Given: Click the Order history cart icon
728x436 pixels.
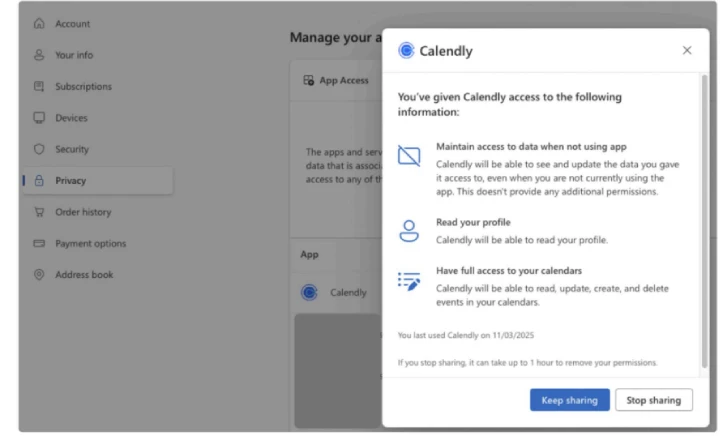Looking at the screenshot, I should [x=39, y=212].
